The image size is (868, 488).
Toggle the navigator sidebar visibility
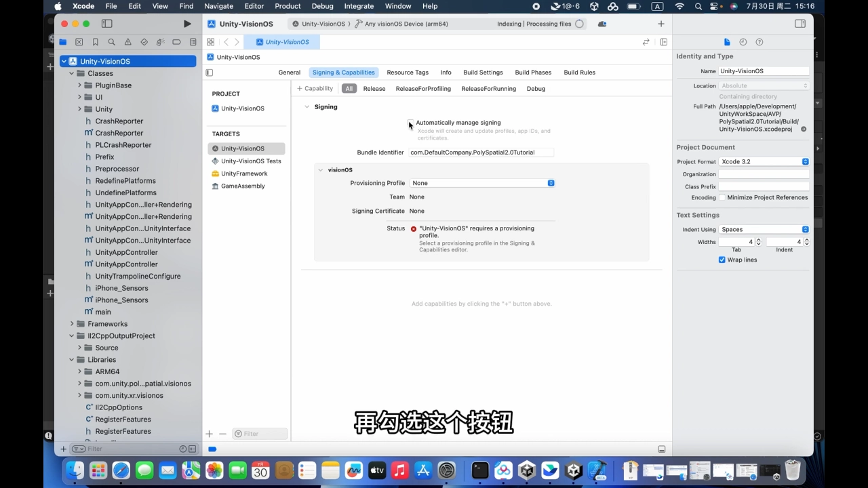pyautogui.click(x=106, y=24)
